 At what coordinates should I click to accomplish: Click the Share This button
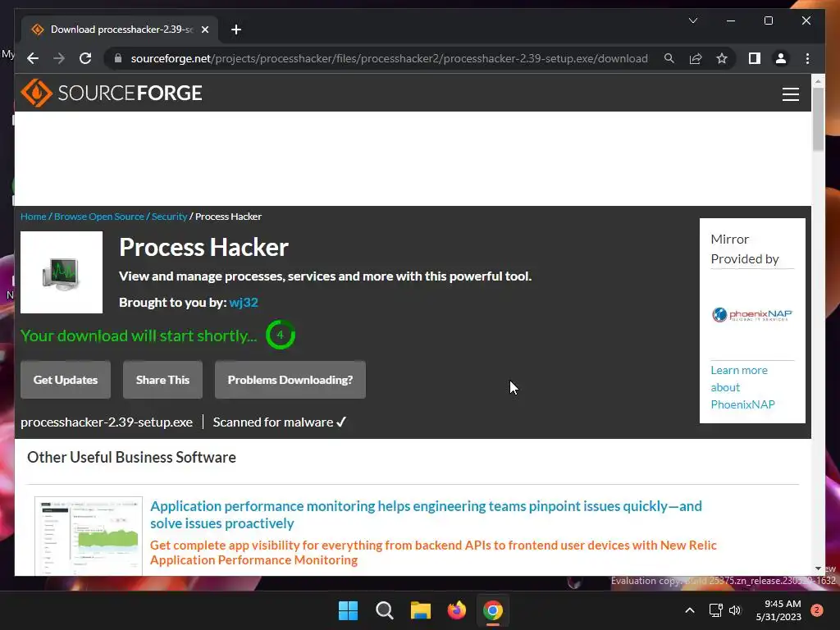[163, 380]
